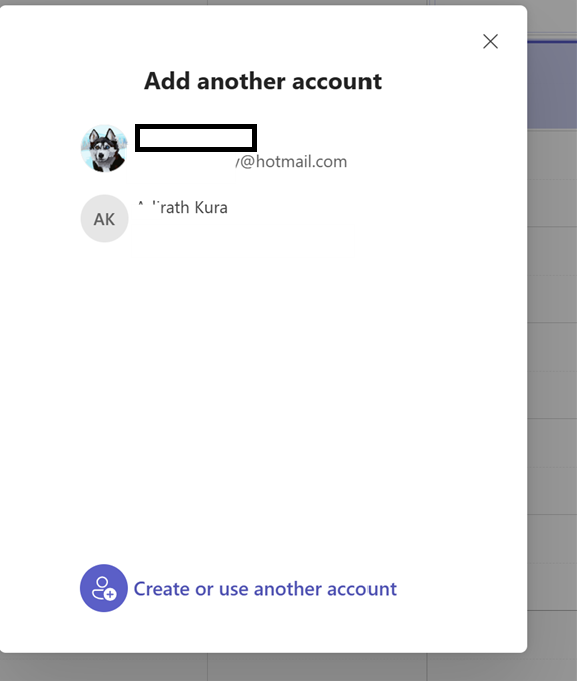Click blank space right of rath Kura row
The height and width of the screenshot is (681, 577).
[369, 218]
